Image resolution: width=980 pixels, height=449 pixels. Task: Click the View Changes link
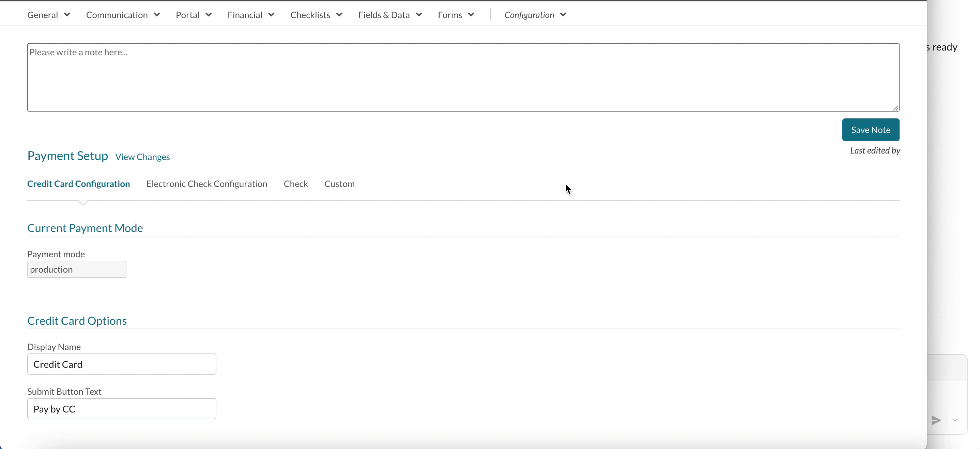tap(142, 157)
